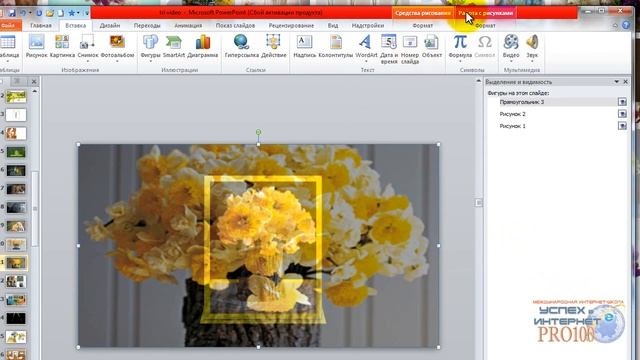Toggle visibility of Рисунок 1
Viewport: 640px width, 360px height.
pos(622,126)
